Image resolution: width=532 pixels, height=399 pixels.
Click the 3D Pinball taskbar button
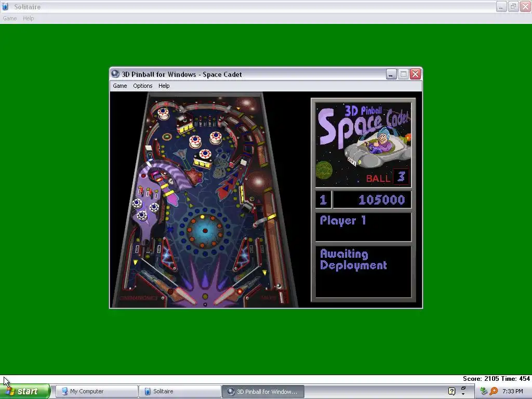(x=263, y=391)
